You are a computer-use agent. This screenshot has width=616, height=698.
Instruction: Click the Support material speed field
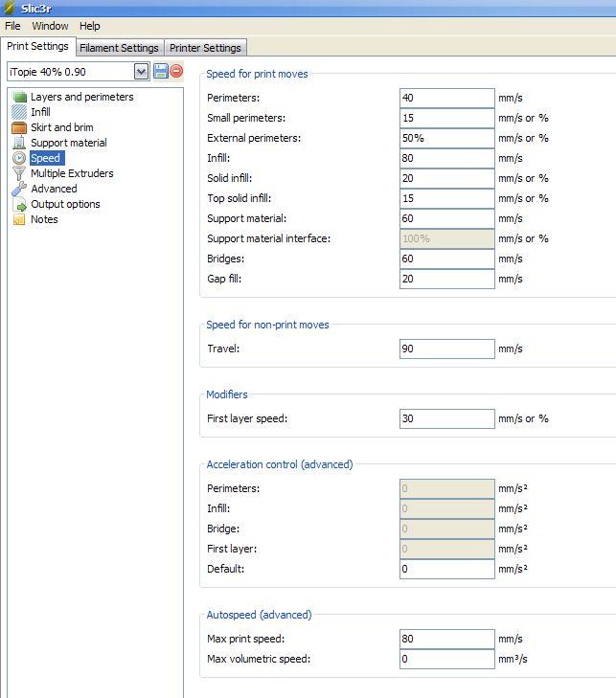(x=447, y=218)
